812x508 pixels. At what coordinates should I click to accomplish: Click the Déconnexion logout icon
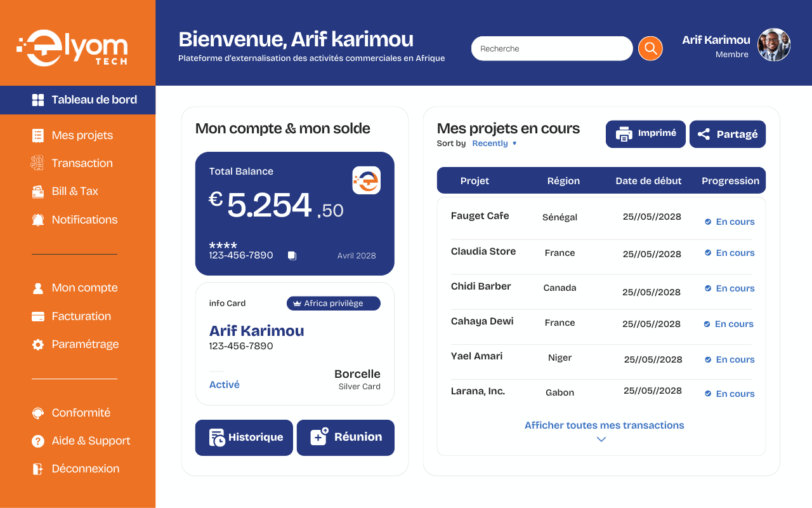click(x=38, y=469)
